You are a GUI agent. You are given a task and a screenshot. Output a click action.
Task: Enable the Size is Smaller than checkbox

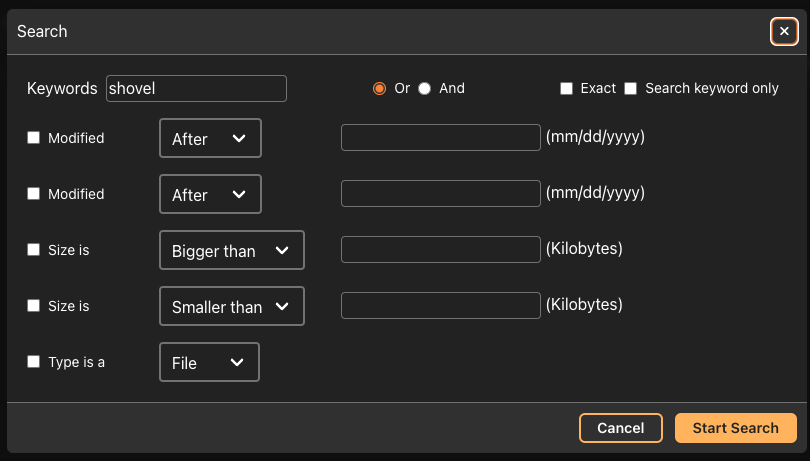click(x=34, y=305)
